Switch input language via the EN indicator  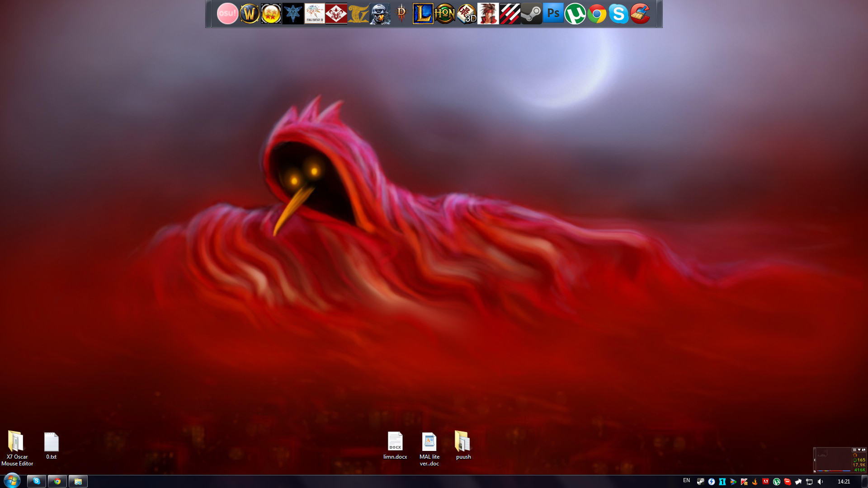pyautogui.click(x=686, y=481)
